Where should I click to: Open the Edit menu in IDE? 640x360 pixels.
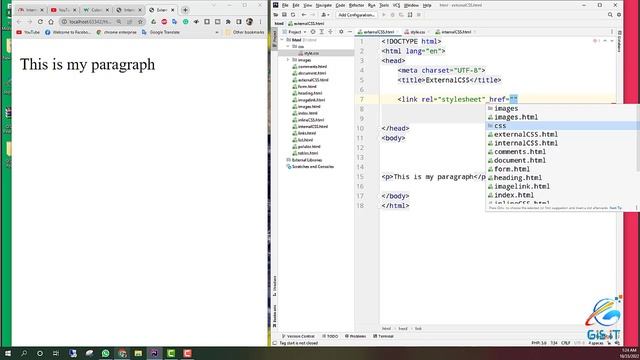point(296,5)
